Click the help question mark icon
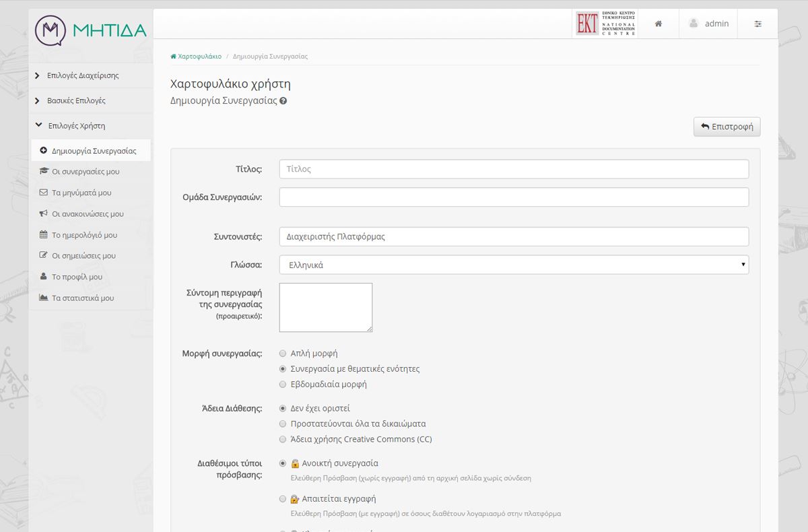The image size is (808, 532). tap(283, 101)
